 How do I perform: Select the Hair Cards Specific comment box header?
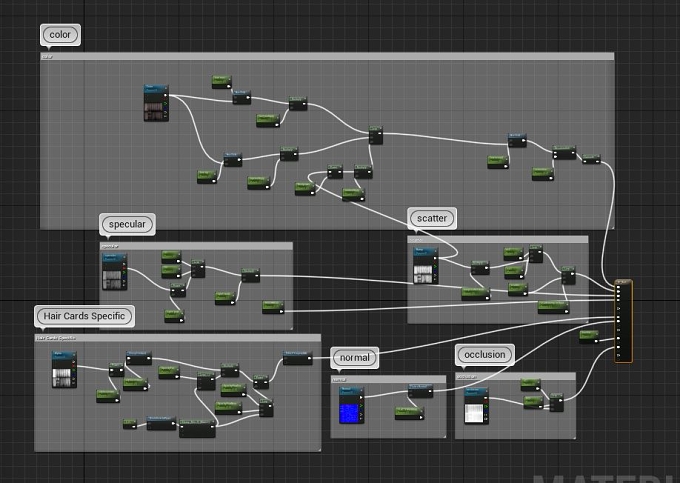(x=178, y=338)
